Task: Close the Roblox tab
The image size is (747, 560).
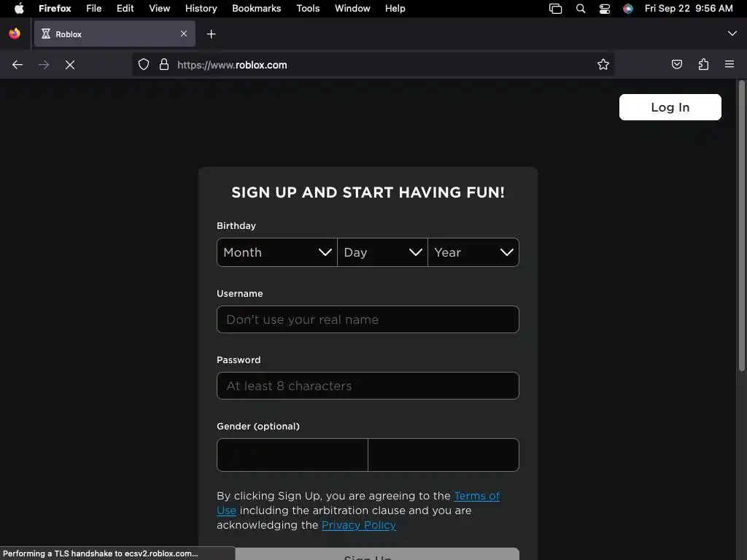Action: click(x=184, y=34)
